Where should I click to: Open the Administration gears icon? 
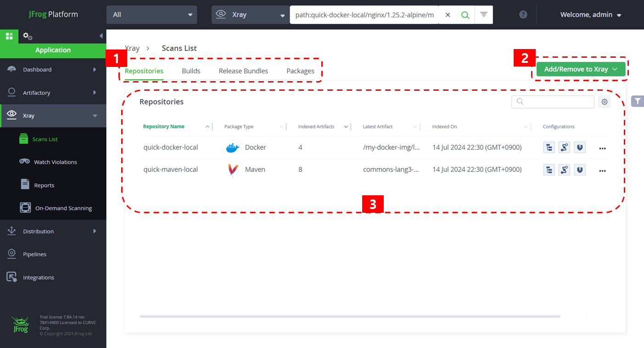tap(28, 36)
